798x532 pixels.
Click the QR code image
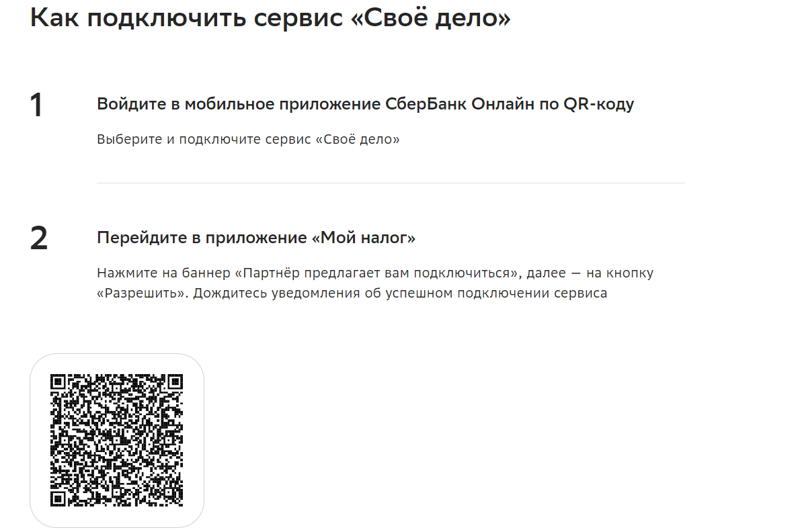click(116, 441)
